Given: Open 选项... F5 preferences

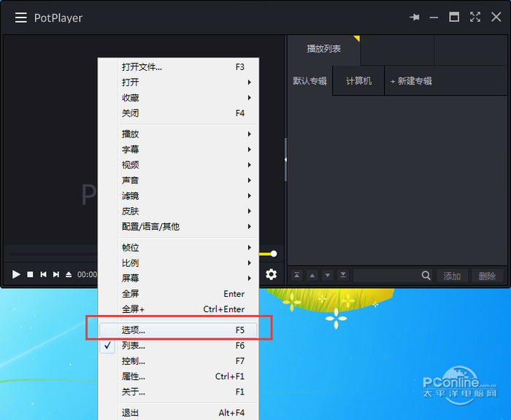Looking at the screenshot, I should [x=178, y=330].
